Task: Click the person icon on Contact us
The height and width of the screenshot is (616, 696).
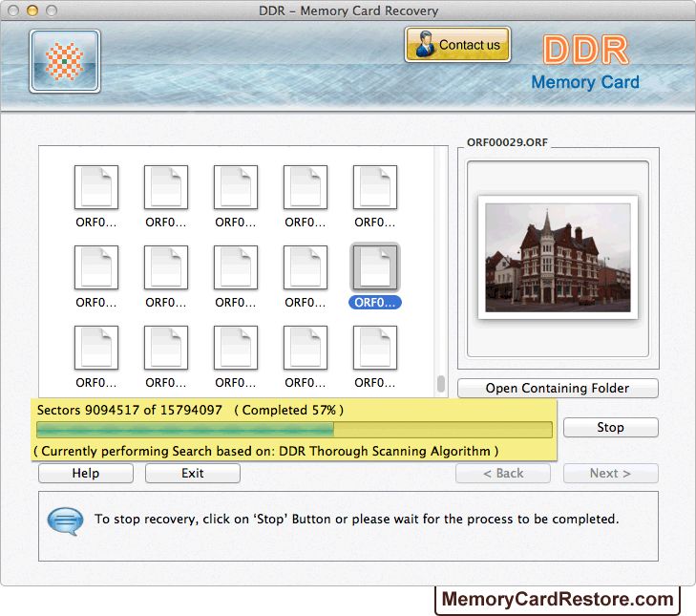Action: click(425, 45)
